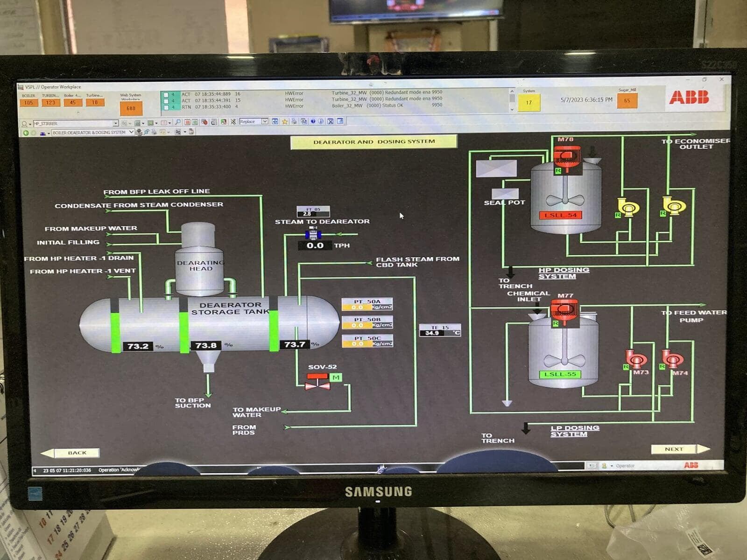Check the second alarm row checkbox
The image size is (747, 560).
[166, 101]
